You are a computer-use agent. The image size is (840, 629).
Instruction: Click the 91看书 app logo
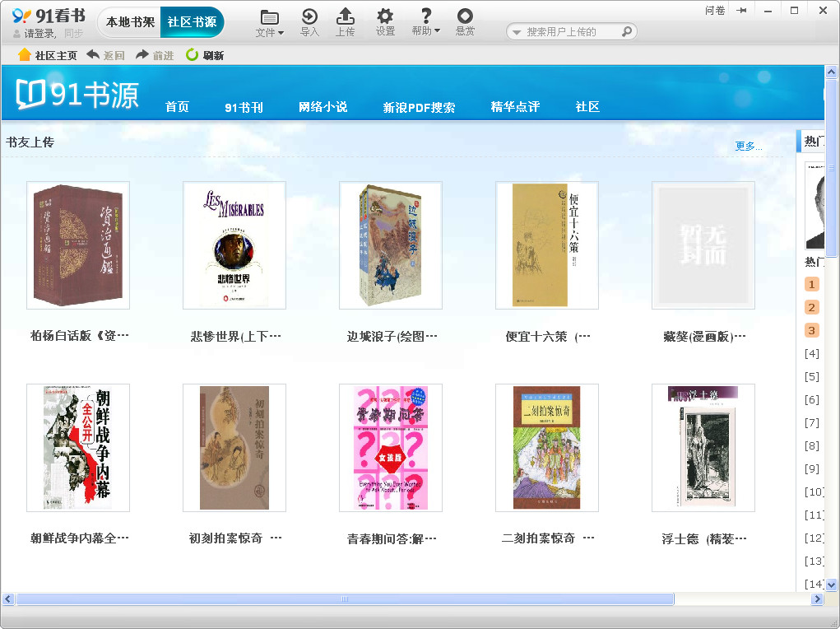49,16
